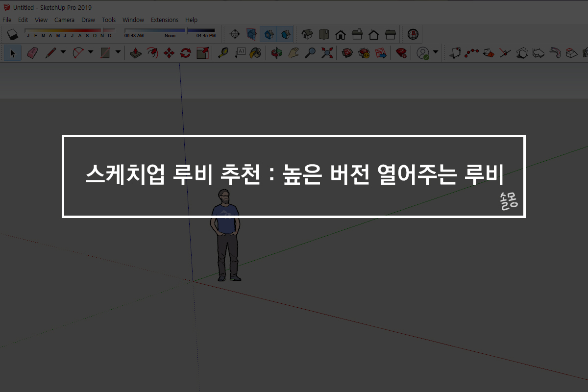The image size is (588, 392).
Task: Open the Edit menu
Action: point(23,20)
